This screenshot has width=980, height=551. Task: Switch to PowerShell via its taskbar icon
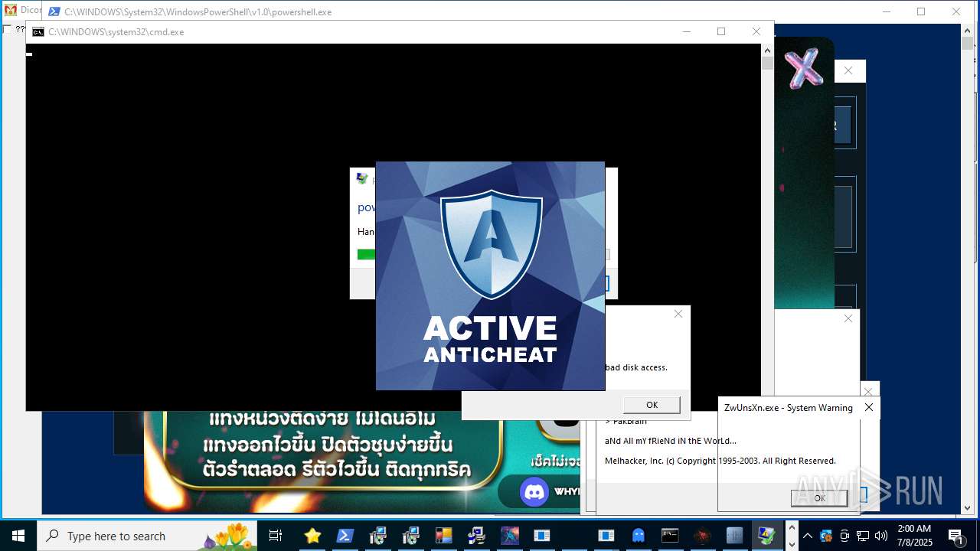345,536
